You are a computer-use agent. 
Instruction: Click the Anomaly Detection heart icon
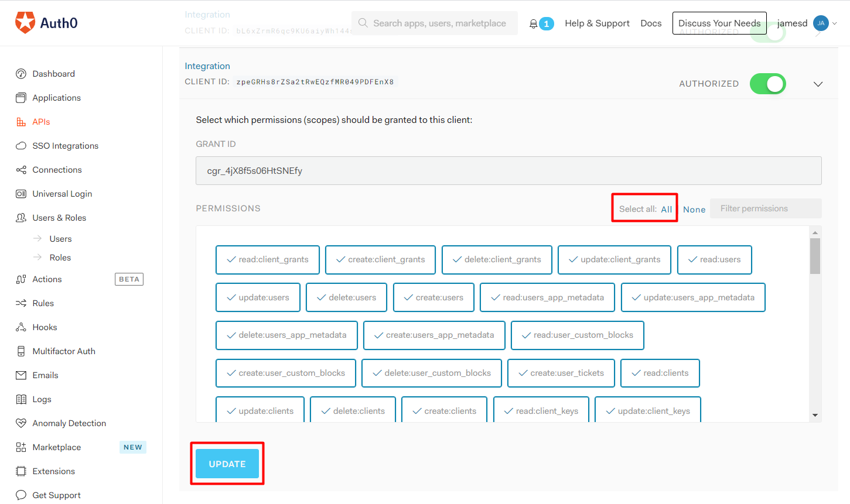(21, 423)
